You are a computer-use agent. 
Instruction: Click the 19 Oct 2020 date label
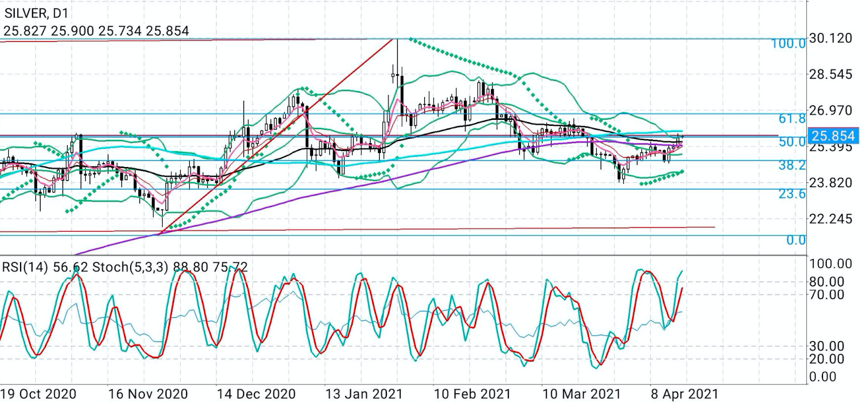pyautogui.click(x=39, y=394)
